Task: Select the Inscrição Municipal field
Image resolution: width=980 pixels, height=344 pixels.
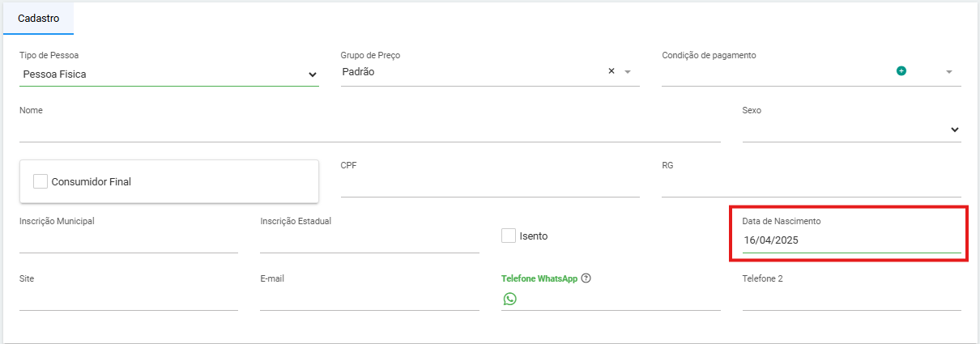Action: (x=129, y=241)
